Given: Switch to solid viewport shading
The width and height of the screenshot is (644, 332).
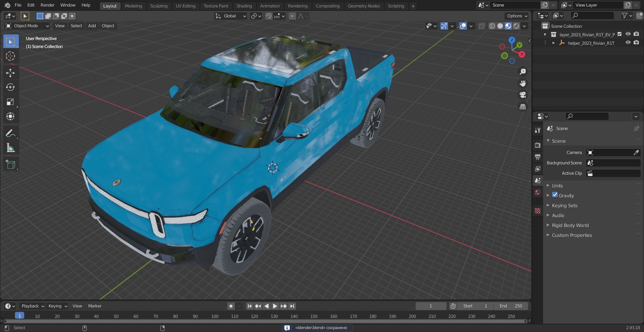Looking at the screenshot, I should point(500,26).
